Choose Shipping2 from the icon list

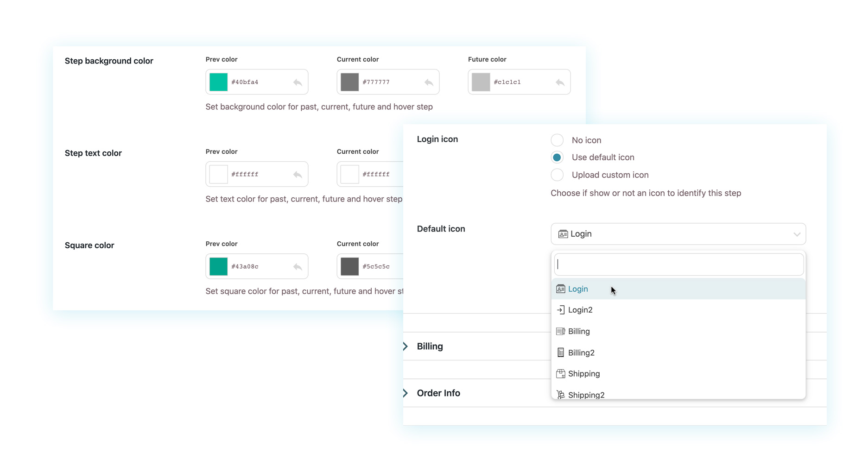(678, 393)
